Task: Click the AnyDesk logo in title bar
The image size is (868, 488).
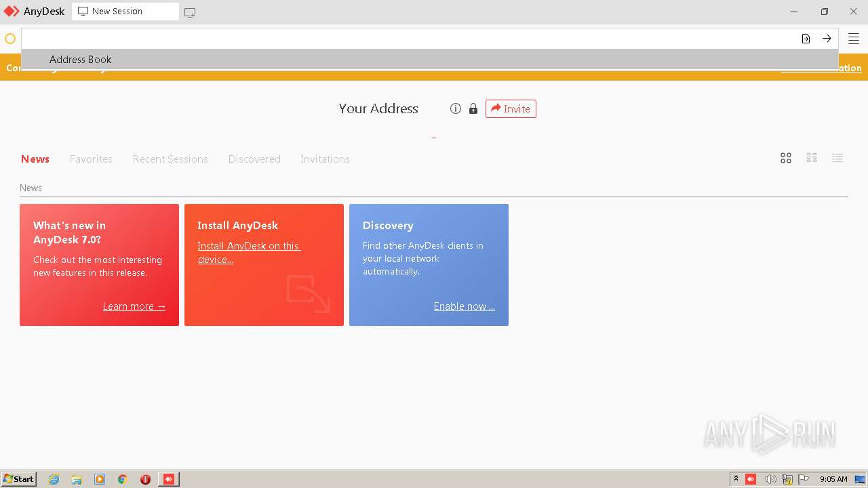Action: pos(12,12)
